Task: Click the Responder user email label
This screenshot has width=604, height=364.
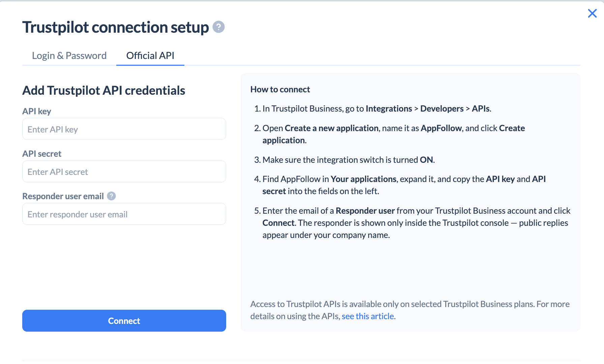Action: pos(63,196)
